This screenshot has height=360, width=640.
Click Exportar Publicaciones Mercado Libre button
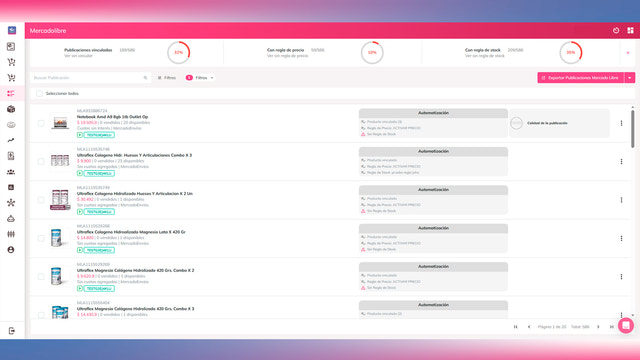click(580, 78)
